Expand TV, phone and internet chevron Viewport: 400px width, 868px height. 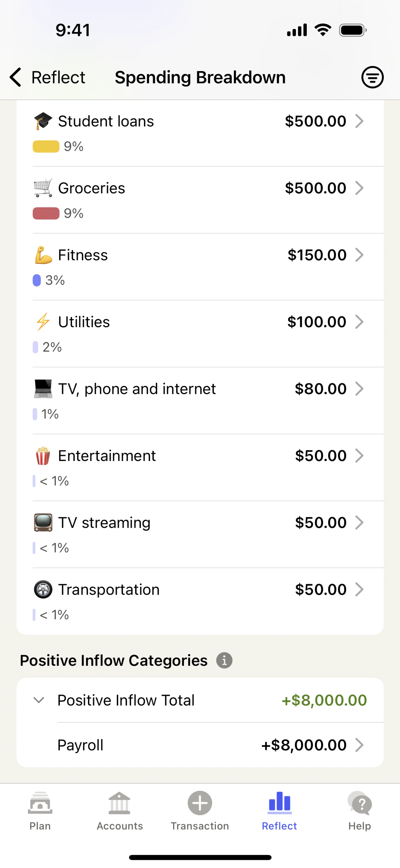click(359, 389)
